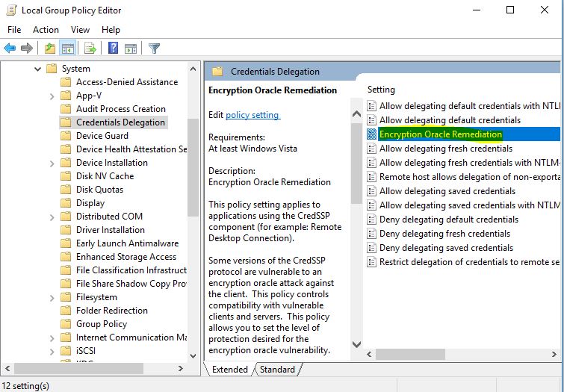Expand the iSCSI tree node
Image resolution: width=564 pixels, height=392 pixels.
(52, 352)
